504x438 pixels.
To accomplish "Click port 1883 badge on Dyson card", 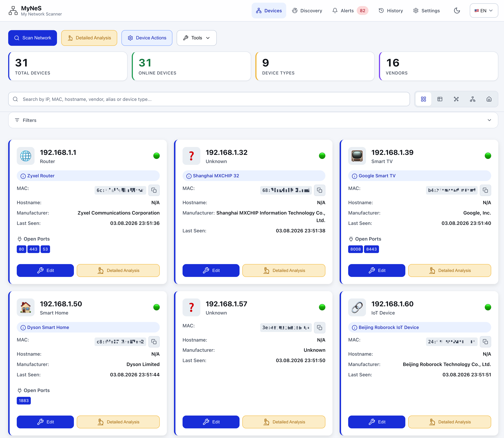I will point(24,401).
